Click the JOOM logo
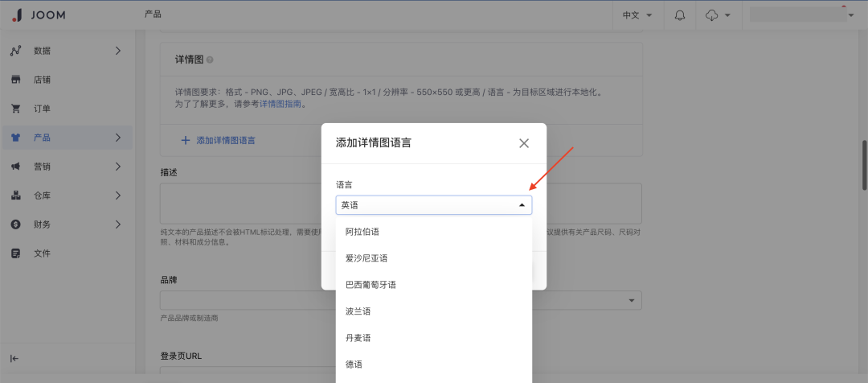Viewport: 868px width, 383px height. [x=39, y=15]
